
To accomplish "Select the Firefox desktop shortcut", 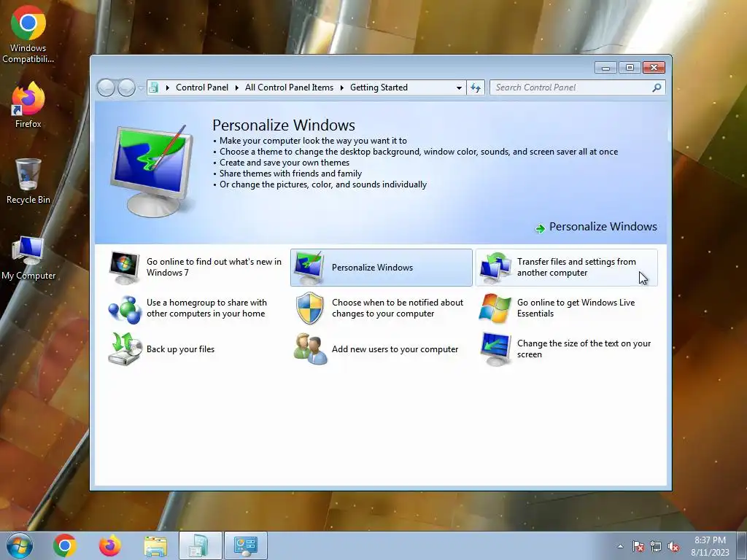I will [28, 105].
